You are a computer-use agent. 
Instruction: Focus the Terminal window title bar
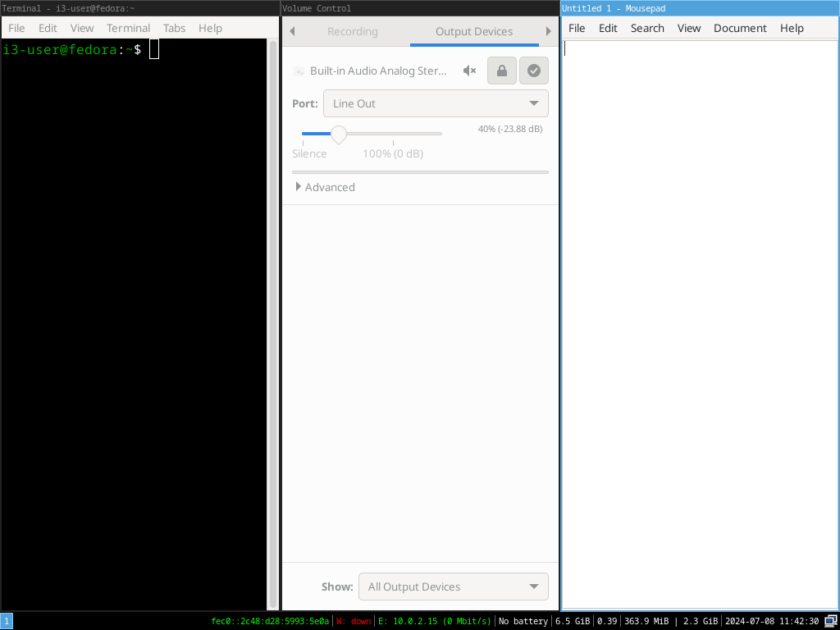point(139,8)
